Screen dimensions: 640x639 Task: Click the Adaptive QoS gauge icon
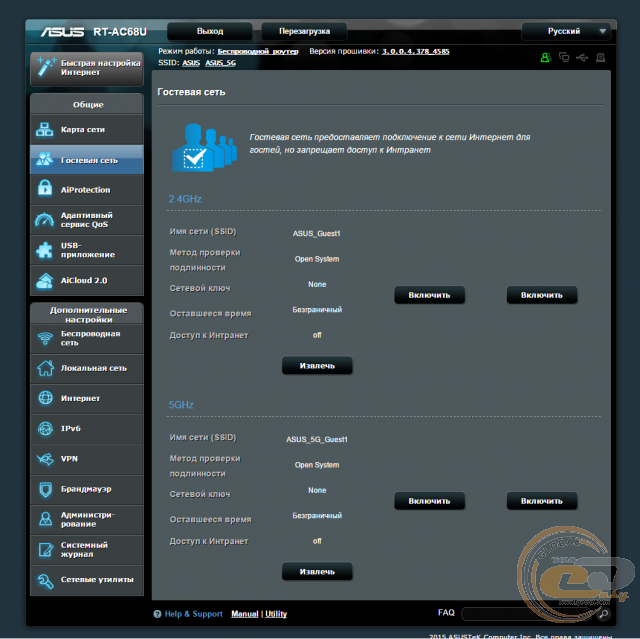pos(44,220)
